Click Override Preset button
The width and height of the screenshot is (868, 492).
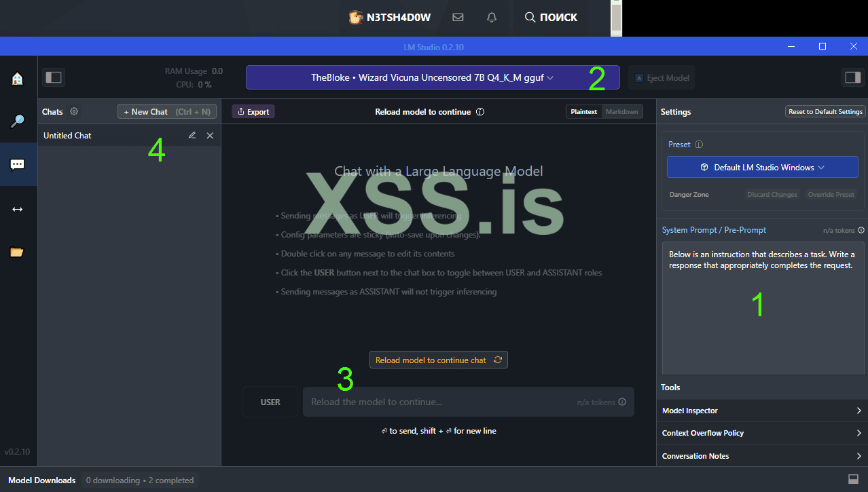pyautogui.click(x=831, y=195)
